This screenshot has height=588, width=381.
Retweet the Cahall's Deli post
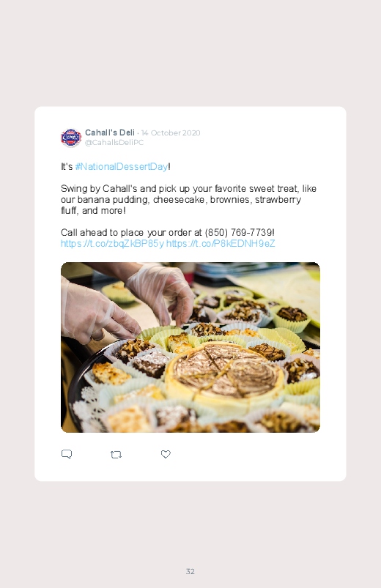[116, 455]
